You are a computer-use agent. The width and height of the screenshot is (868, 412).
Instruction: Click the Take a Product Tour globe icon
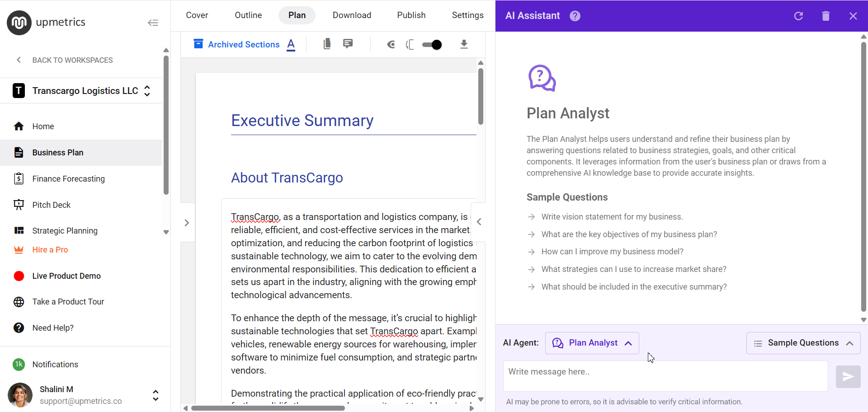(19, 302)
